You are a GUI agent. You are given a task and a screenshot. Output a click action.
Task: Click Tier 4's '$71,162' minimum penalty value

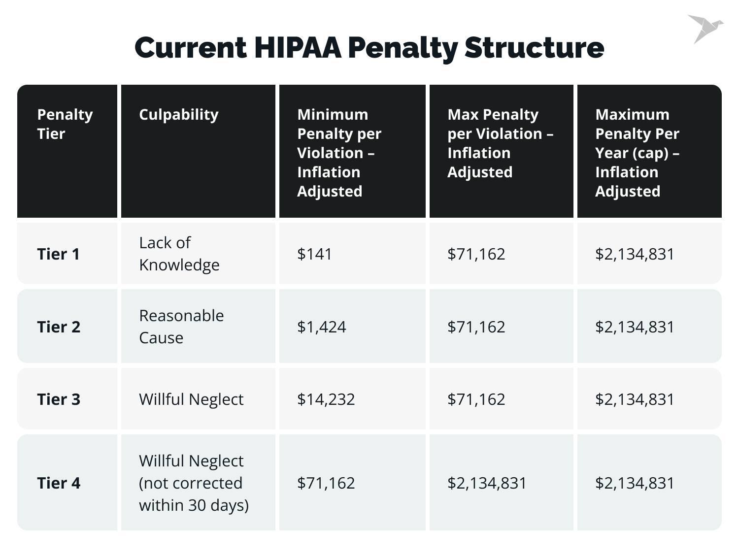[x=326, y=483]
